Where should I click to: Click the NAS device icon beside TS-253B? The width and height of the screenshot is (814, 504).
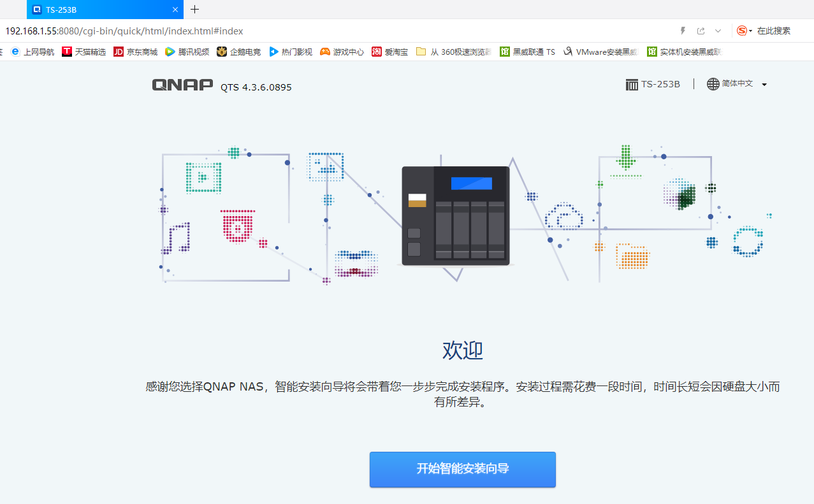coord(632,83)
